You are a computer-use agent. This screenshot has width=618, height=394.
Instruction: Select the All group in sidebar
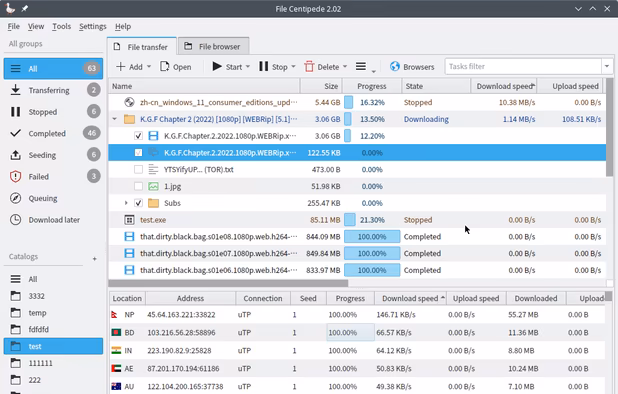[x=53, y=69]
